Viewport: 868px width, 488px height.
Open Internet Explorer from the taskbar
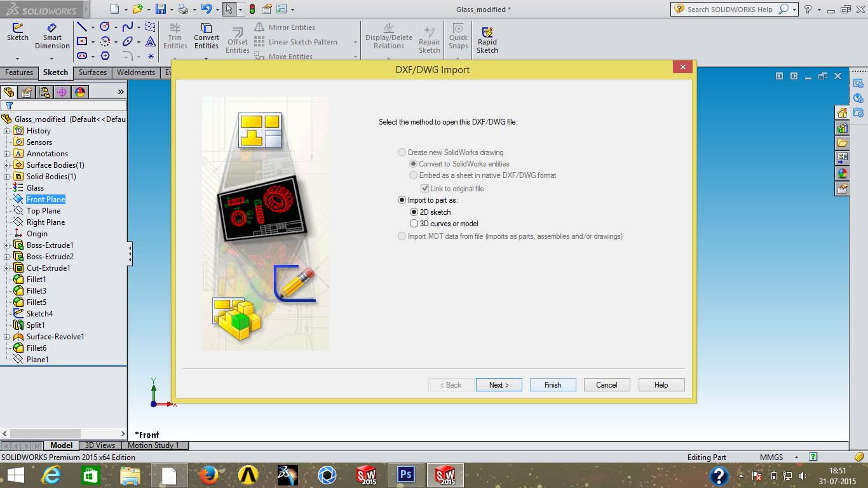(x=51, y=475)
